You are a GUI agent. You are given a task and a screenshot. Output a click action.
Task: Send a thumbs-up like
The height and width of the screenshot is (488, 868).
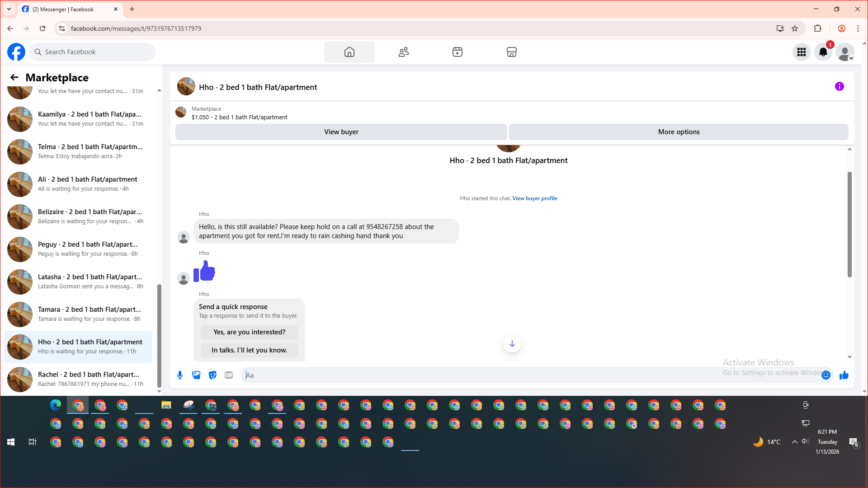point(844,375)
